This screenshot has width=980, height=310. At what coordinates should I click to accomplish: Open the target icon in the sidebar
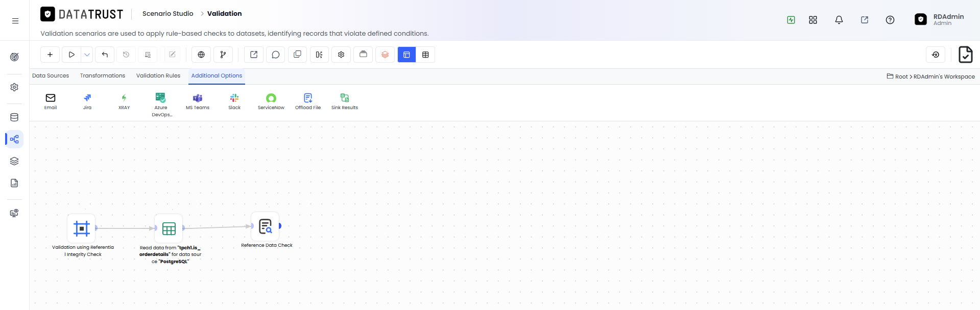[x=14, y=57]
